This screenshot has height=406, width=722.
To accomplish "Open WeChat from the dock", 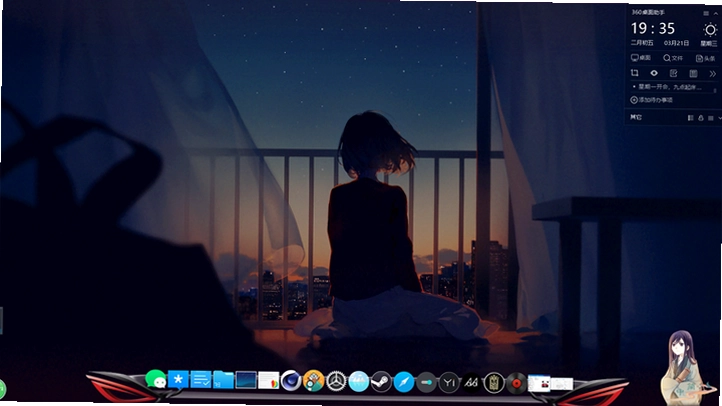I will pyautogui.click(x=156, y=379).
